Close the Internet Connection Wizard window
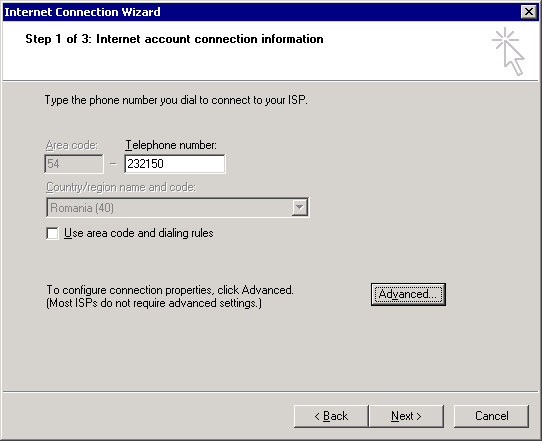The width and height of the screenshot is (542, 441). pos(529,12)
